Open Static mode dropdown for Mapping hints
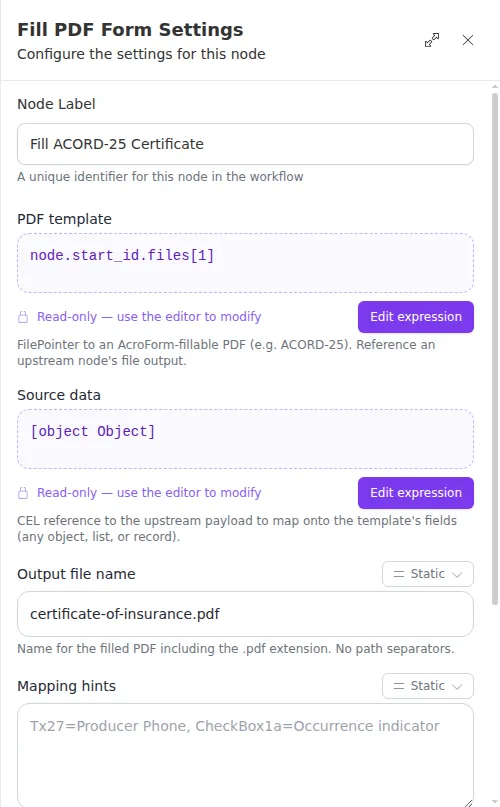500x807 pixels. pyautogui.click(x=427, y=686)
